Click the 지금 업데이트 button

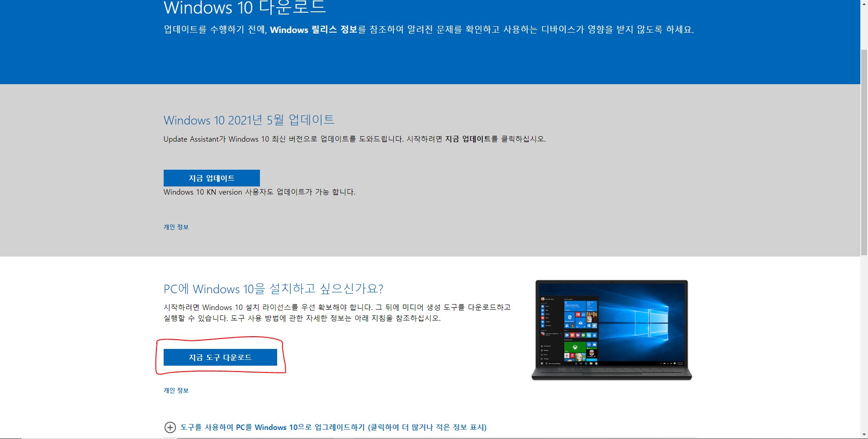(x=212, y=178)
